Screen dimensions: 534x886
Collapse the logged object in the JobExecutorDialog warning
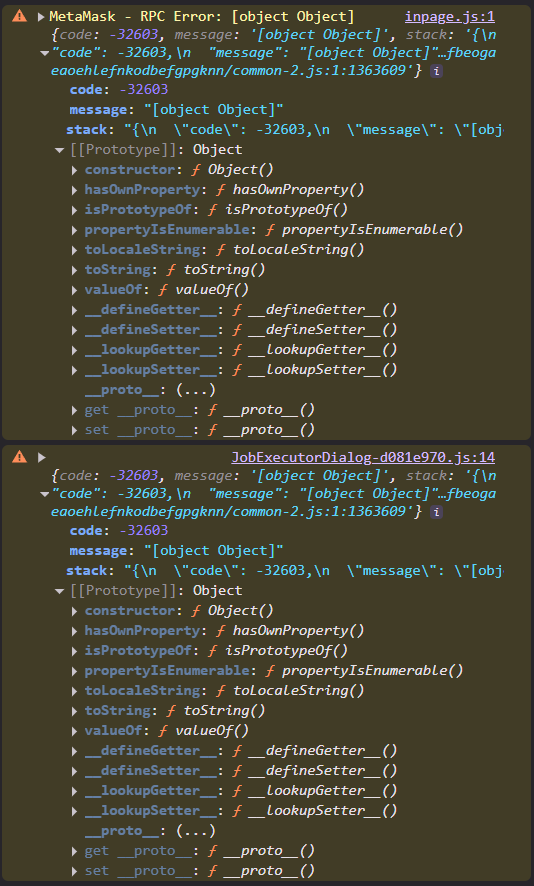pos(45,494)
